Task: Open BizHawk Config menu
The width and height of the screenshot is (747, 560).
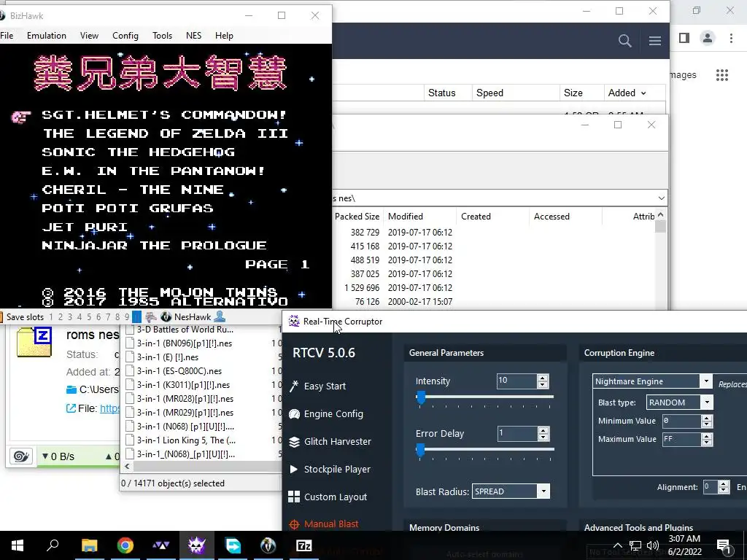Action: 125,36
